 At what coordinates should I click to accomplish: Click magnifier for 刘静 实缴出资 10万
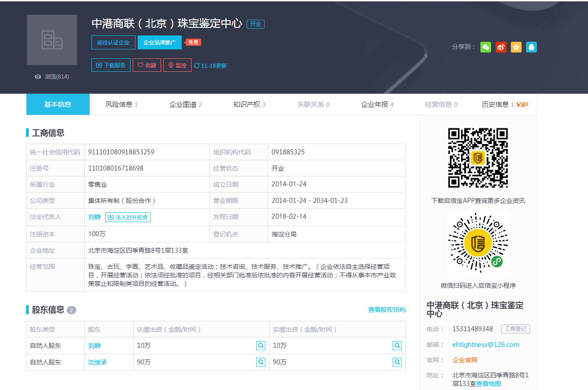[x=397, y=346]
